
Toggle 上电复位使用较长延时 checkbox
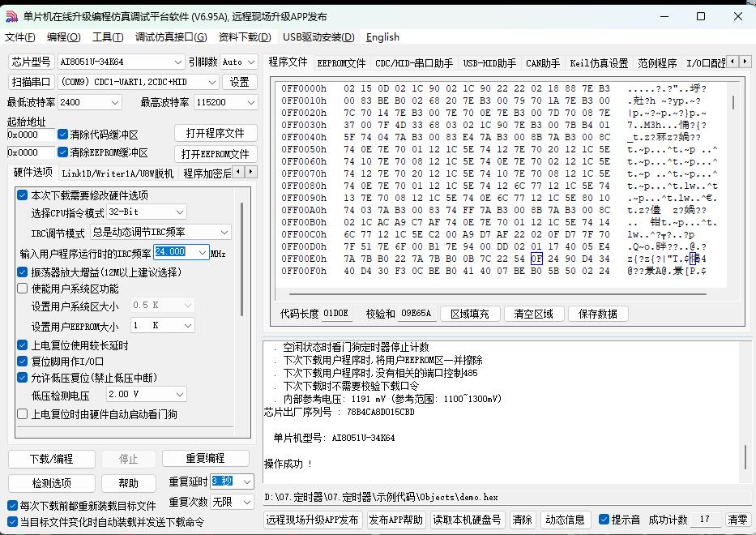coord(22,345)
